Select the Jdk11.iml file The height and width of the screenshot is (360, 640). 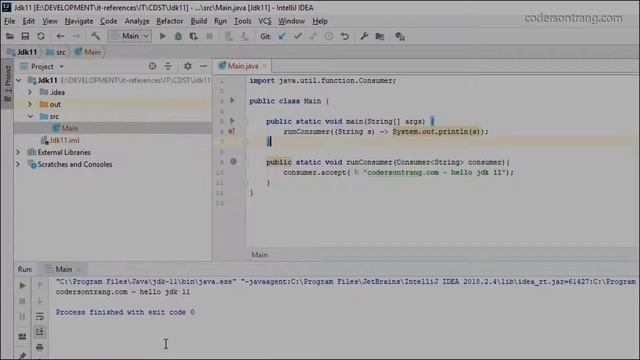tap(60, 140)
